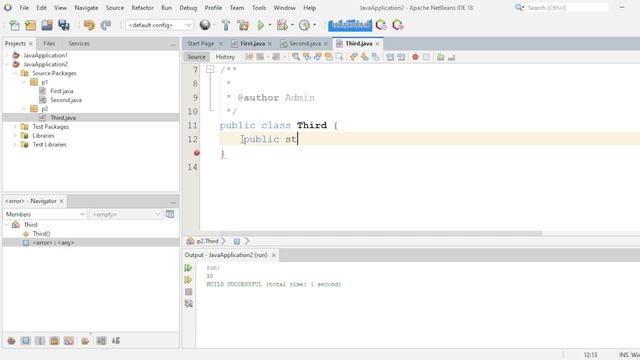Click the History view button
This screenshot has height=360, width=640.
coord(225,57)
